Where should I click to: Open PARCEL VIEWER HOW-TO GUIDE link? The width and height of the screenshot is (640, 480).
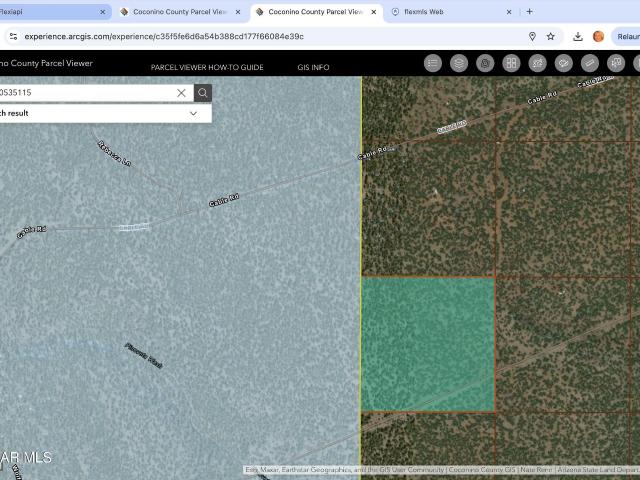(x=207, y=67)
